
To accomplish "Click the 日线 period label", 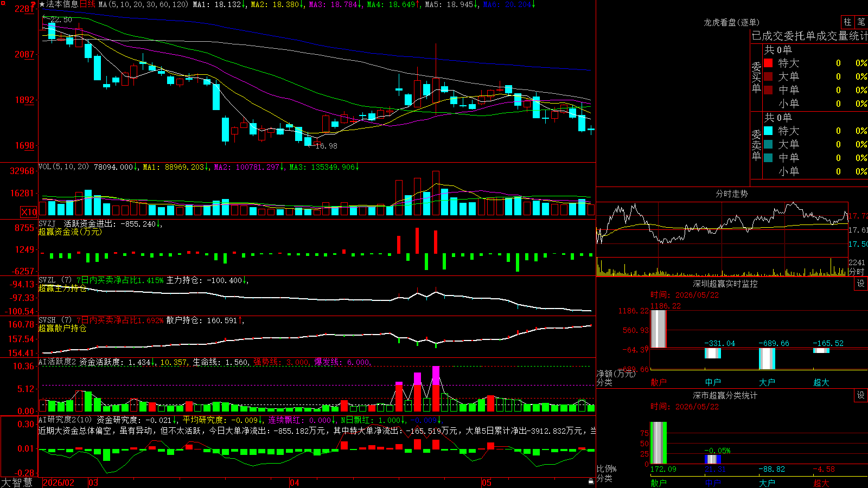I will [87, 4].
